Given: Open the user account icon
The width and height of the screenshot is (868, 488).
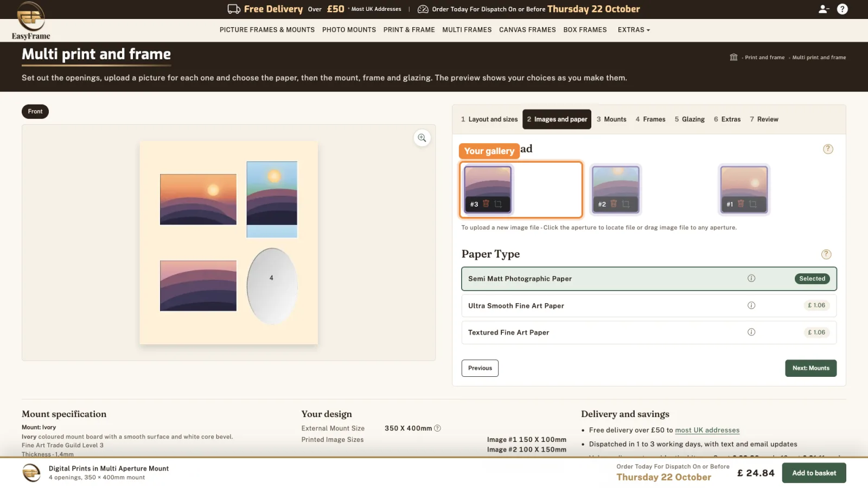Looking at the screenshot, I should click(x=824, y=9).
